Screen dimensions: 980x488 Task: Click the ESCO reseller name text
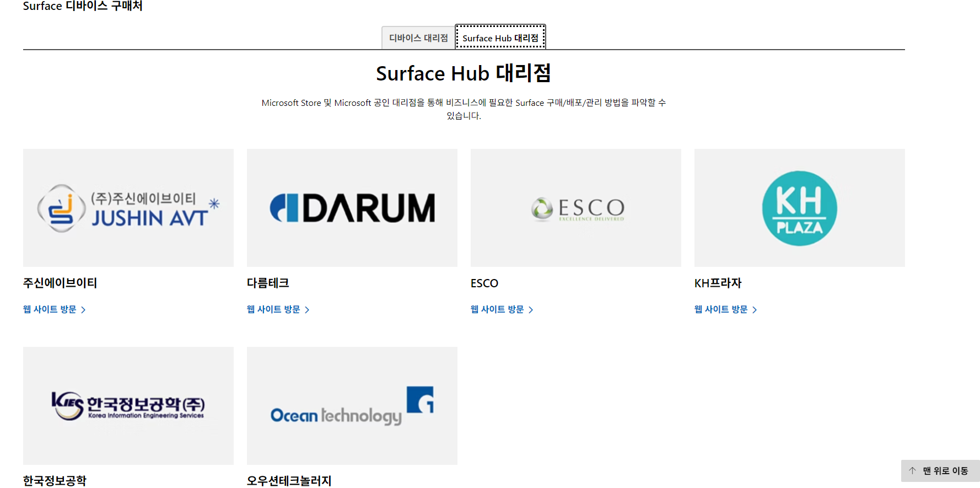tap(484, 283)
